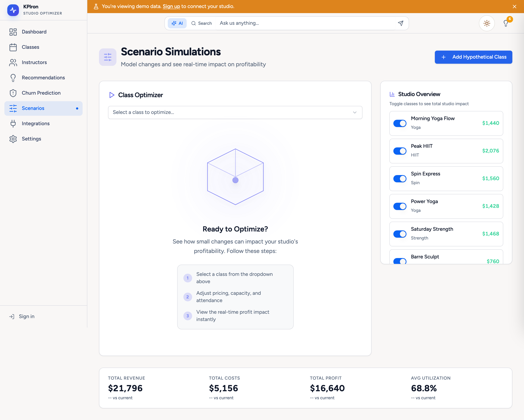Select Scenarios menu item
This screenshot has width=524, height=420.
point(43,108)
